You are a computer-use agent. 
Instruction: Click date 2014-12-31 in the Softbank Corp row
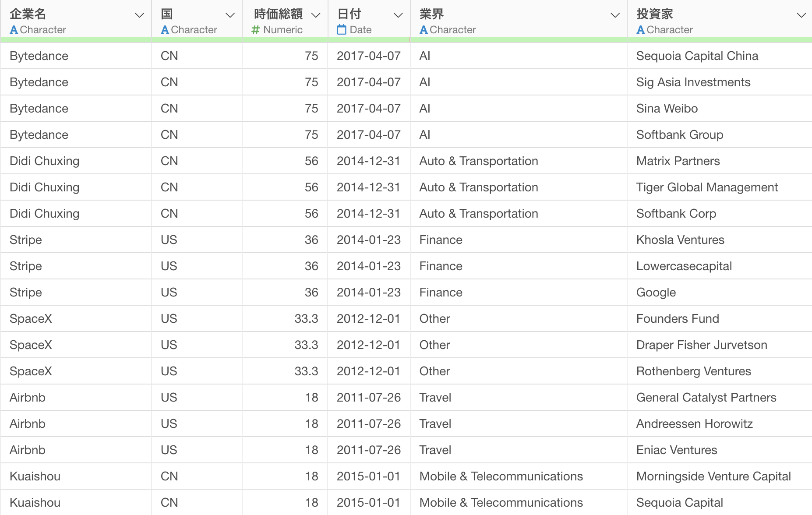click(369, 214)
